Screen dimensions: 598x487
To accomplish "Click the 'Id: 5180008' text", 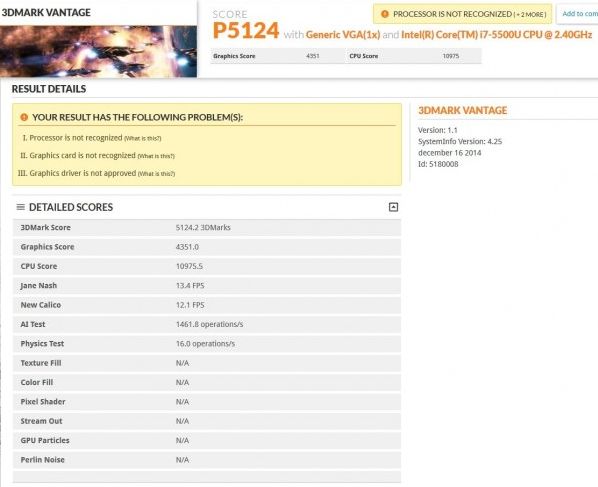I will (x=438, y=164).
